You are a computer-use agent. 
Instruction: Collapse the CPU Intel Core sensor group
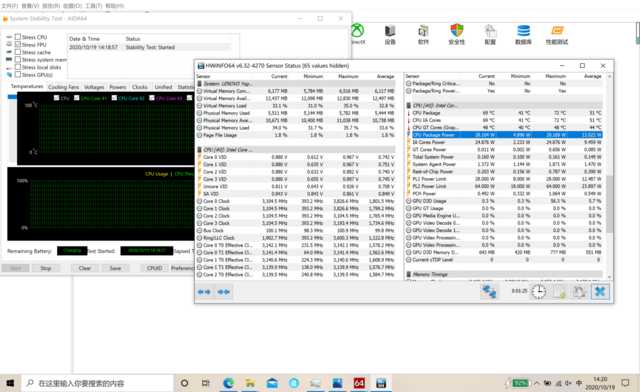(x=227, y=149)
